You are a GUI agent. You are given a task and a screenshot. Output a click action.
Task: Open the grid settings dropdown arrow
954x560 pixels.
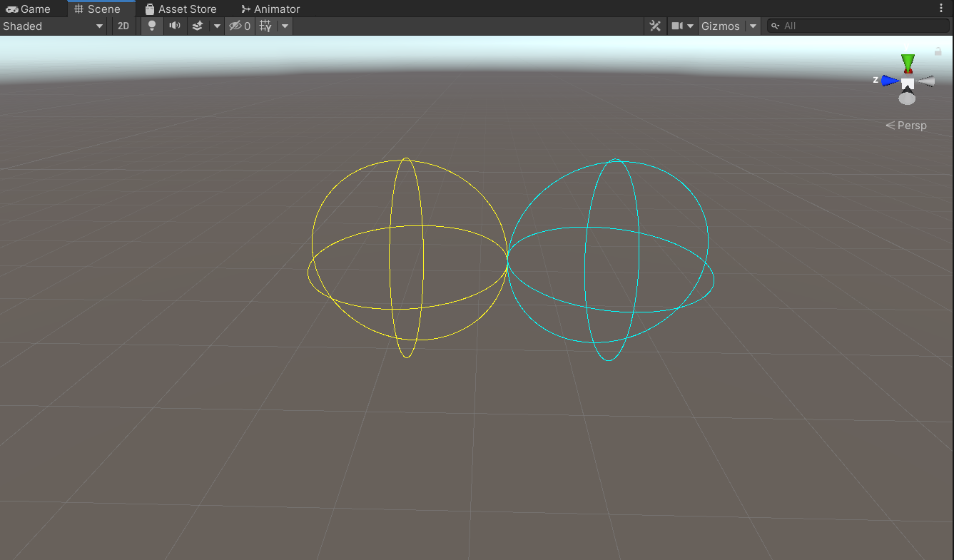point(285,26)
